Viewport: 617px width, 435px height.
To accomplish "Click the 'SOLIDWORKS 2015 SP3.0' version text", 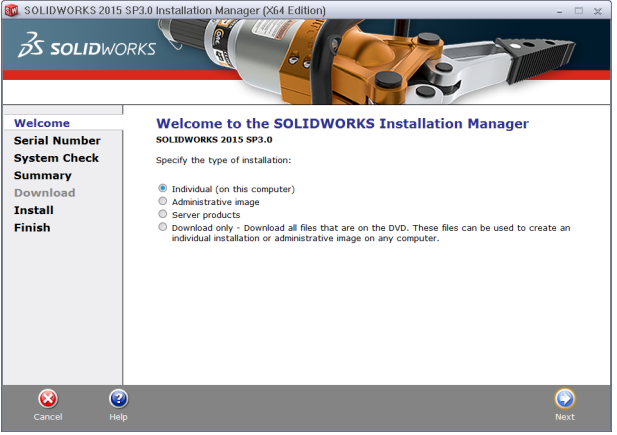I will click(x=216, y=141).
